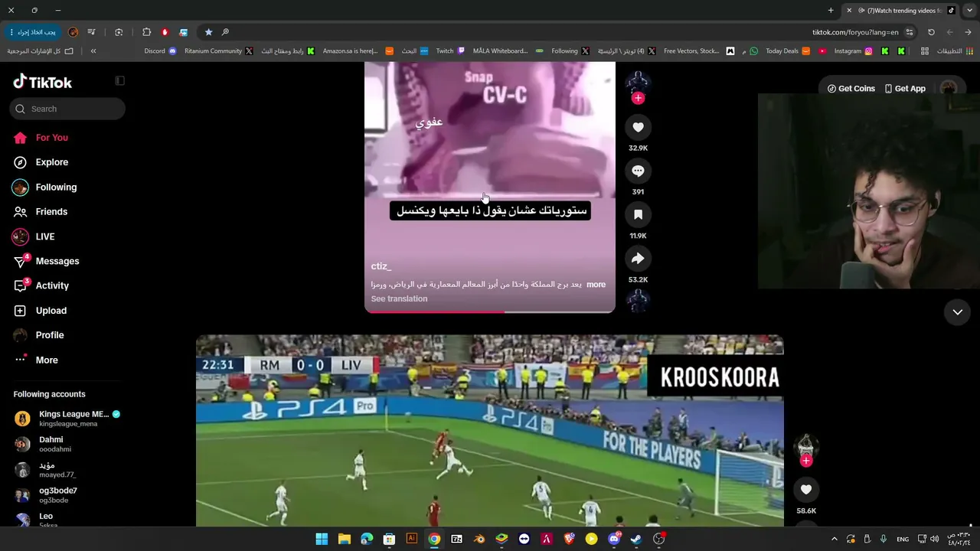Image resolution: width=980 pixels, height=551 pixels.
Task: Expand the ctiz_ caption with more
Action: point(596,285)
